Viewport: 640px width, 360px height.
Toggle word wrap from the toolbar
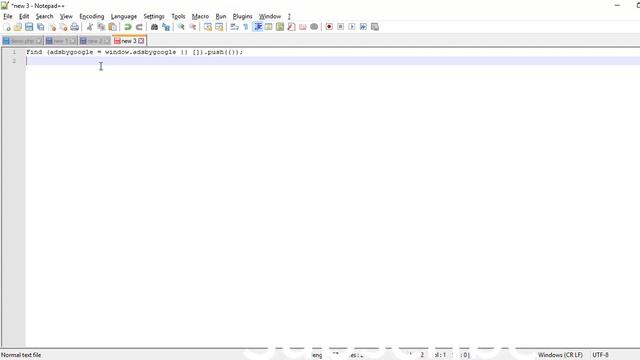234,27
